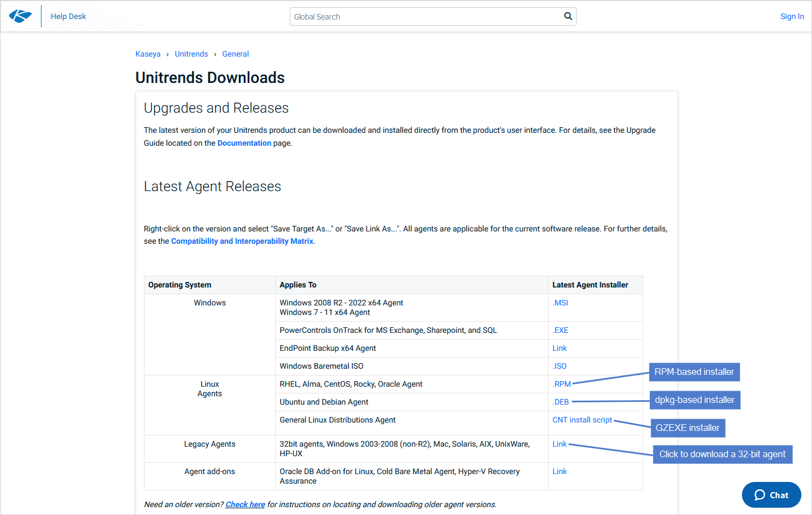Download the Windows .MSI agent installer

pos(560,303)
